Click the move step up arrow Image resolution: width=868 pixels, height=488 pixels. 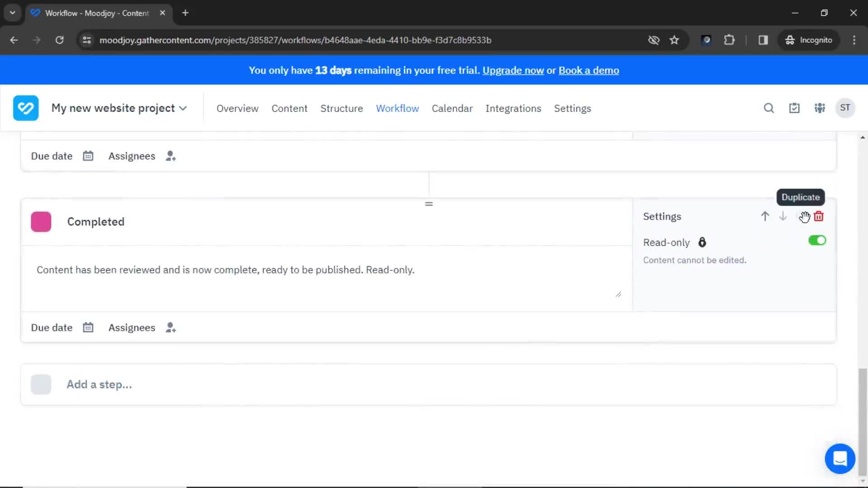point(765,216)
